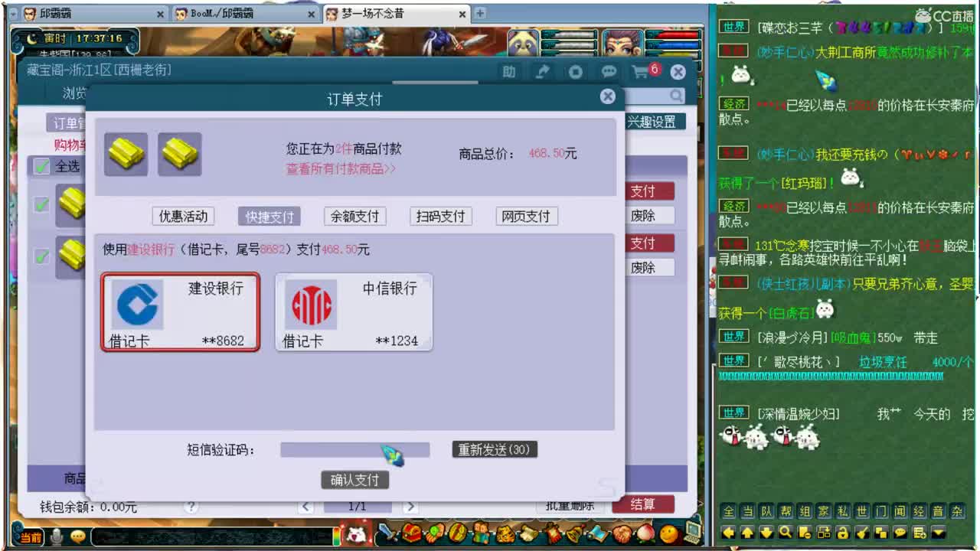The height and width of the screenshot is (551, 980).
Task: Expand the down triangle chat menu
Action: (939, 533)
